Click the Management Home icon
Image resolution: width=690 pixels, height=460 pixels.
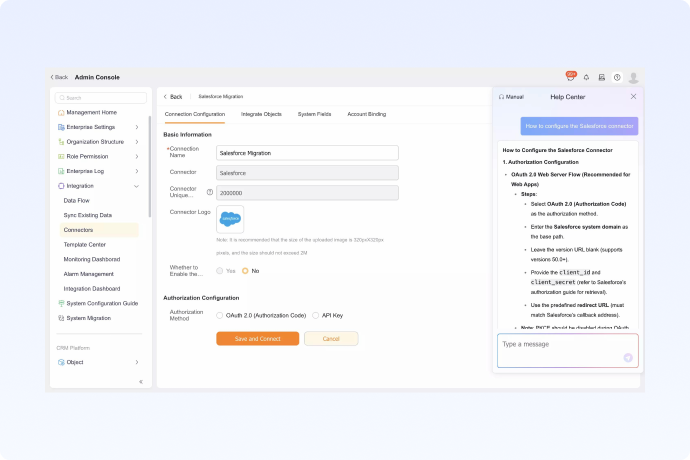(61, 113)
